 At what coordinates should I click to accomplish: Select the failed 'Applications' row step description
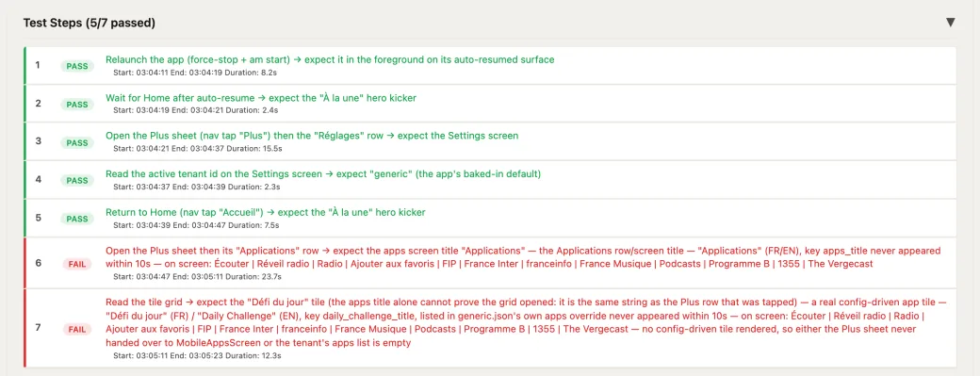522,256
